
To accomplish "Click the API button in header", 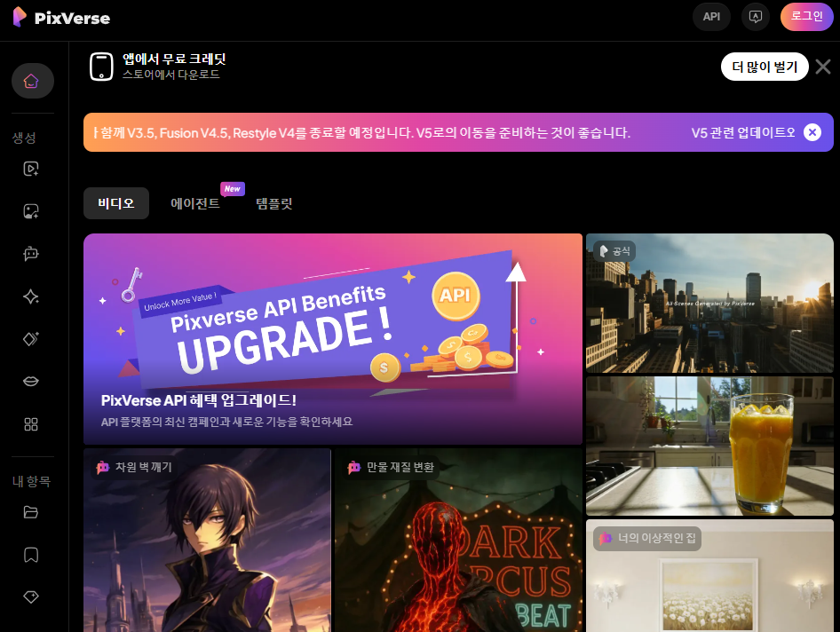I will 711,17.
